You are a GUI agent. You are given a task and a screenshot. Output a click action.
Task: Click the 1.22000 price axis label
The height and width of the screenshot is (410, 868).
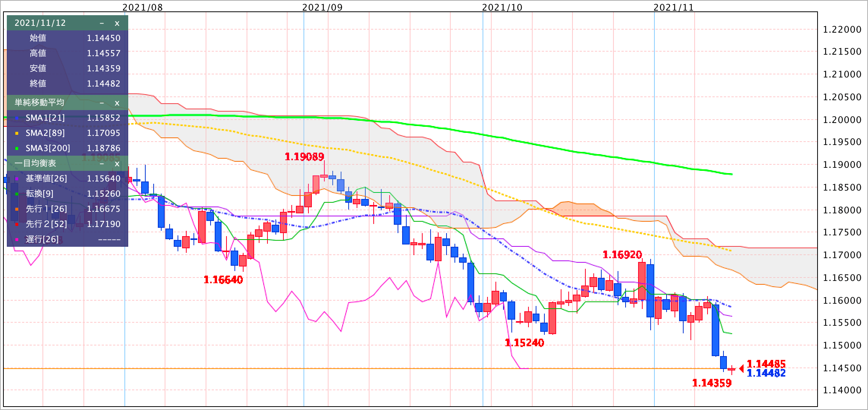point(842,30)
